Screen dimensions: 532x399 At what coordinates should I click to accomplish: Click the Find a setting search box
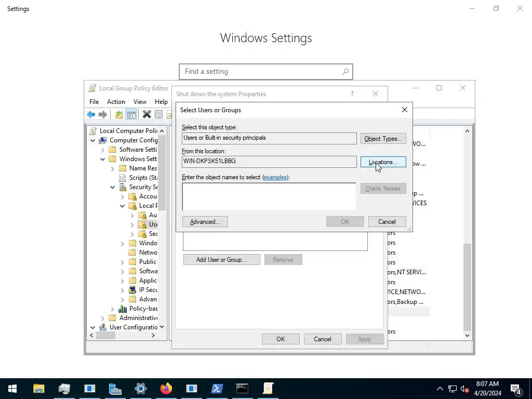click(266, 72)
